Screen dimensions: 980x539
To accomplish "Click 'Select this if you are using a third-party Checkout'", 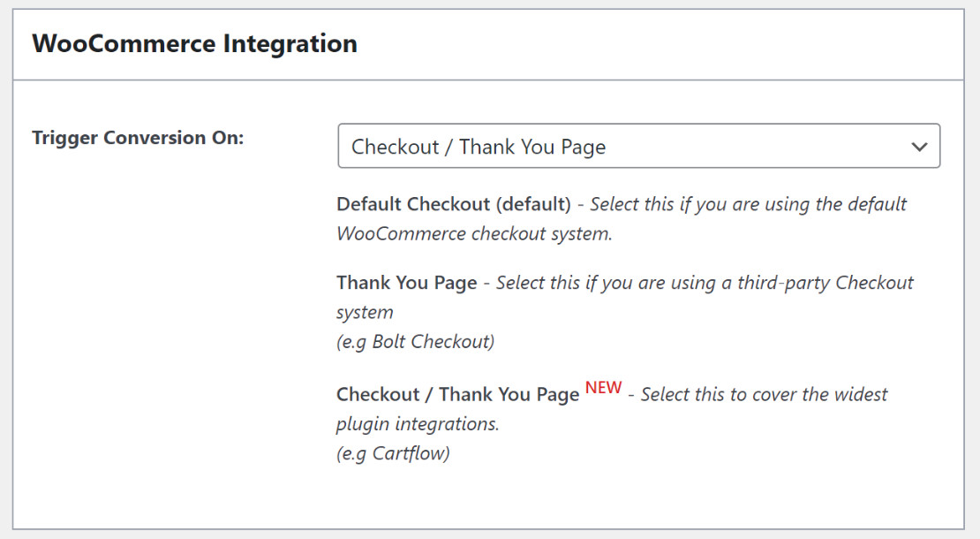I will click(705, 283).
